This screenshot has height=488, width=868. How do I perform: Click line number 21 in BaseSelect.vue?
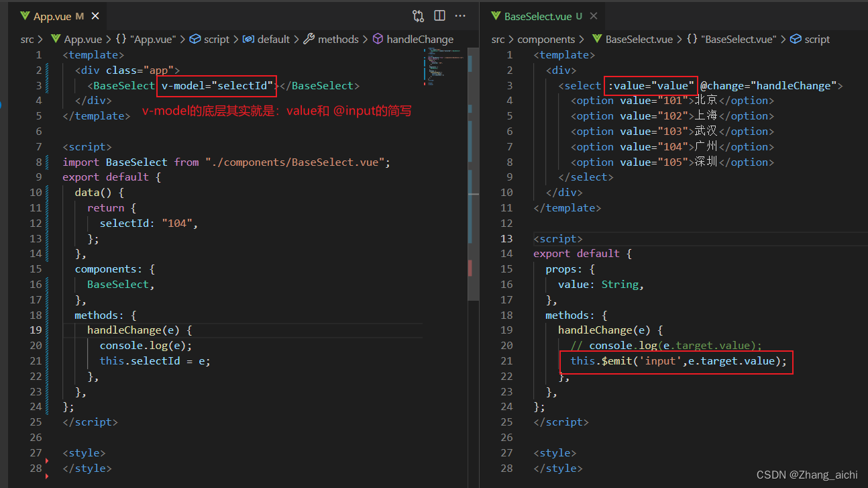506,361
